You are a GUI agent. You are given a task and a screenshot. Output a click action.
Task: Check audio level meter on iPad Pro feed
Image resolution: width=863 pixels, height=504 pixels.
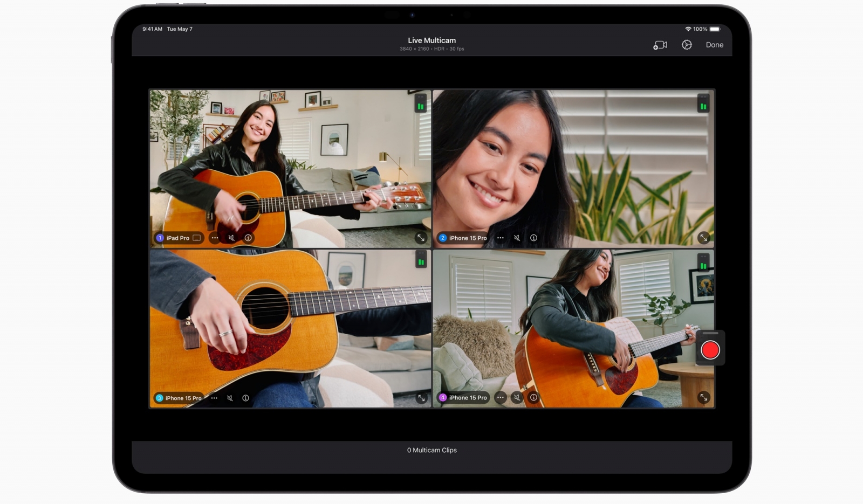pos(421,103)
